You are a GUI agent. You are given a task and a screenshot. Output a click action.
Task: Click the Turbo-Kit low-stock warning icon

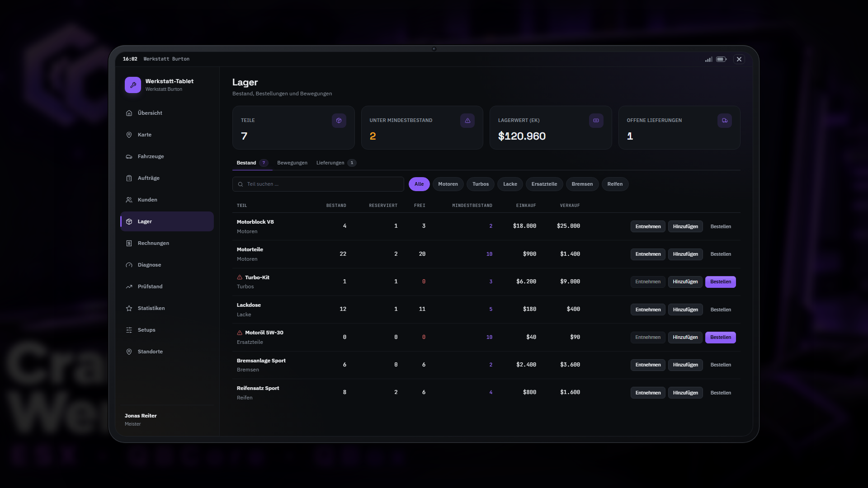click(240, 277)
